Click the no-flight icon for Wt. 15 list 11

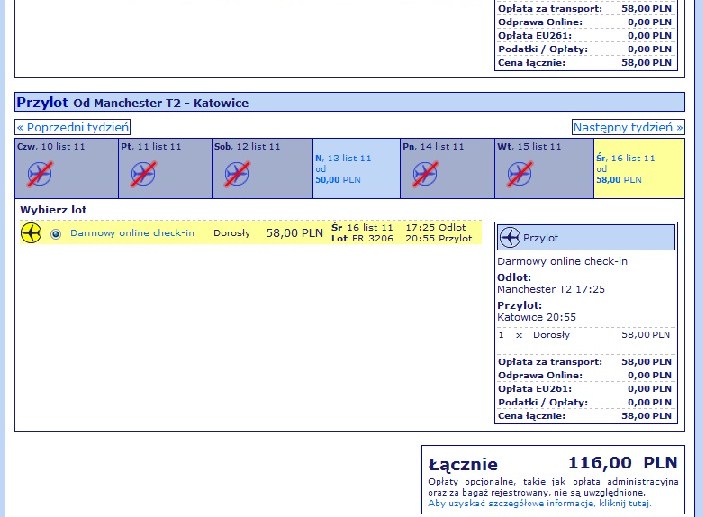tap(520, 174)
